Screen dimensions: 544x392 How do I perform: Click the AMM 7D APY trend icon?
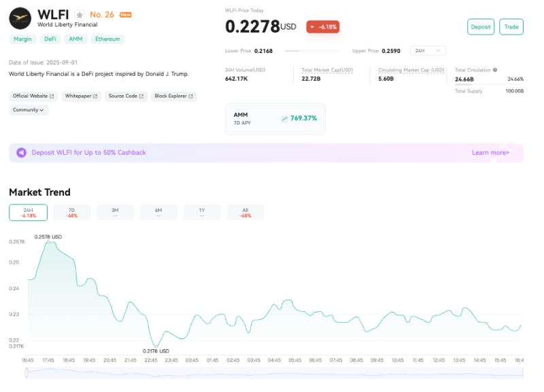click(284, 118)
